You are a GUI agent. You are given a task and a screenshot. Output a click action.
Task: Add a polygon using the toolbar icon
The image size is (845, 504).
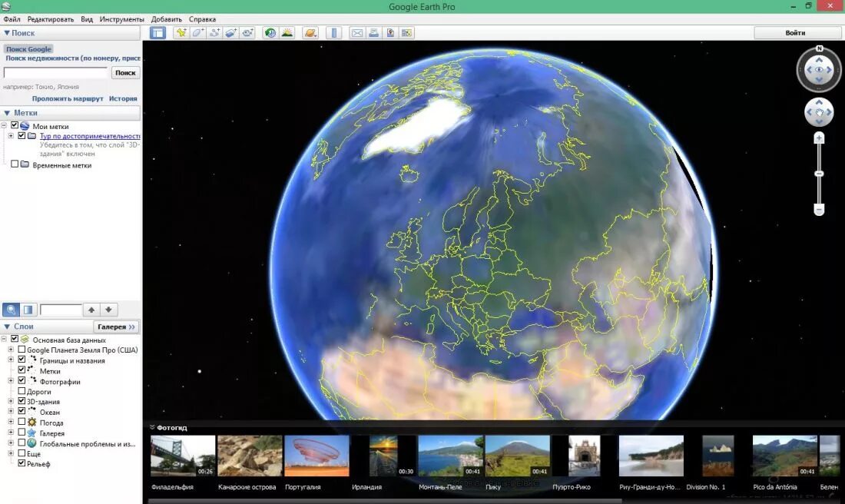click(197, 33)
